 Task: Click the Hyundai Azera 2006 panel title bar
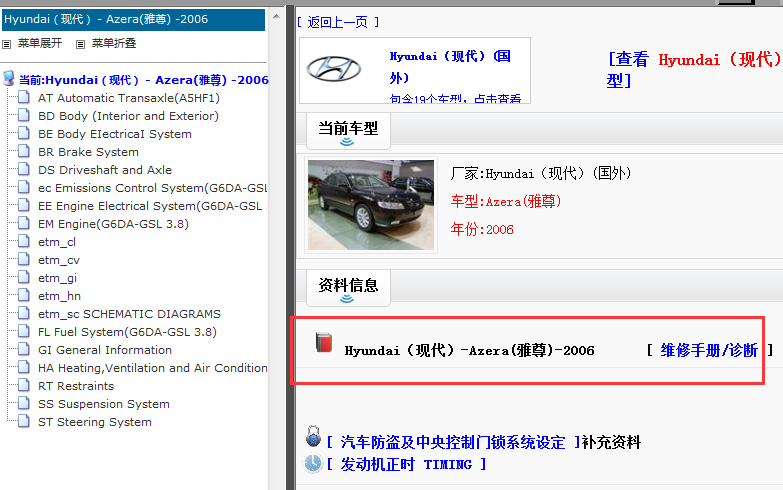(133, 19)
